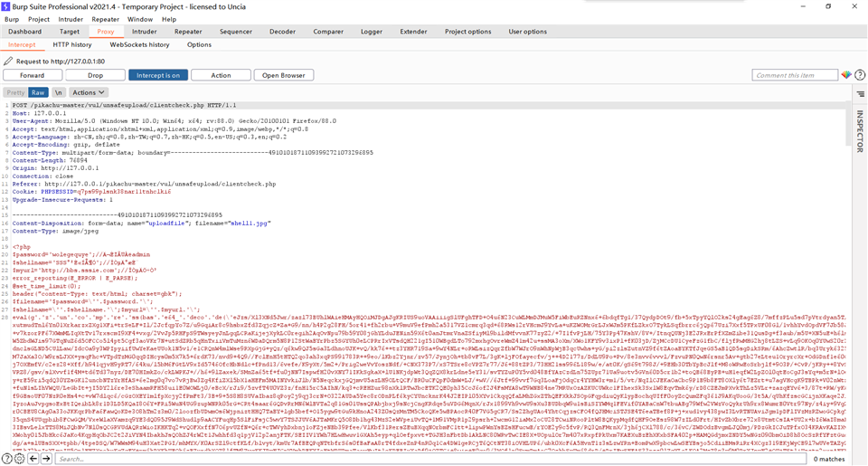
Task: Switch to the Repeater tool tab
Action: 188,32
